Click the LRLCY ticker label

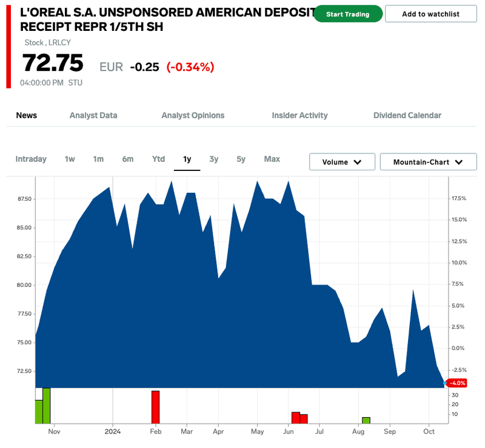pos(59,42)
